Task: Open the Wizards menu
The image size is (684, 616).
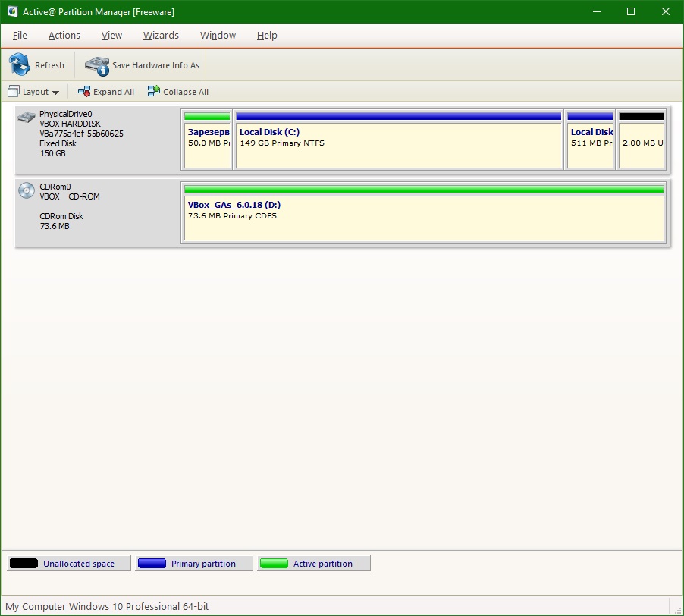Action: tap(161, 35)
